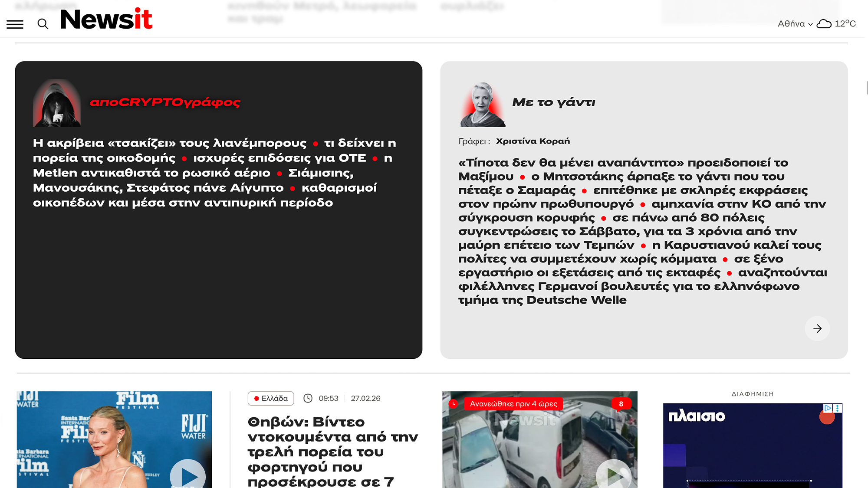Open the αποCRYPTOγράφος column title
The height and width of the screenshot is (488, 868).
[165, 102]
